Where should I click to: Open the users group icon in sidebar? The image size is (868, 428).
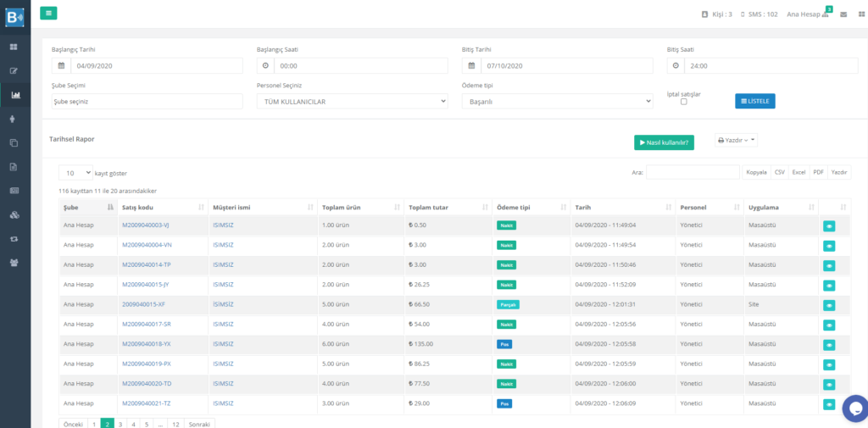pyautogui.click(x=14, y=263)
